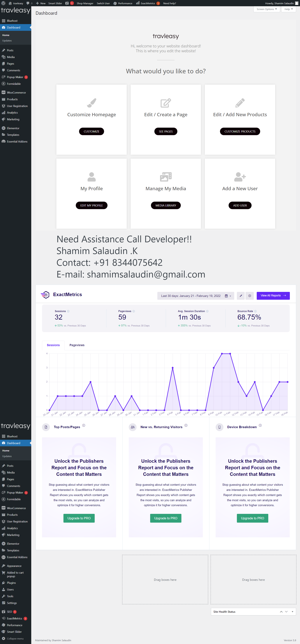Viewport: 300px width, 644px height.
Task: Open SEO in the sidebar menu
Action: coord(15,612)
